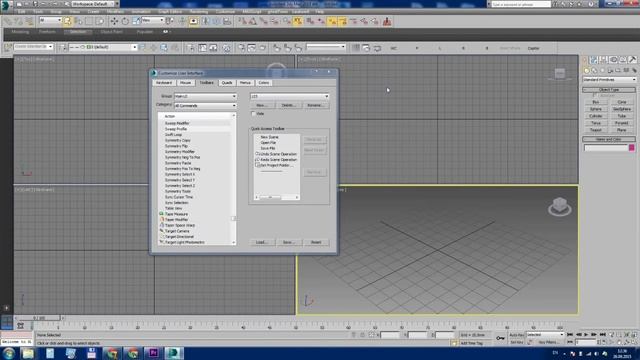Switch to the Keyboard tab
The height and width of the screenshot is (360, 640).
pos(164,82)
